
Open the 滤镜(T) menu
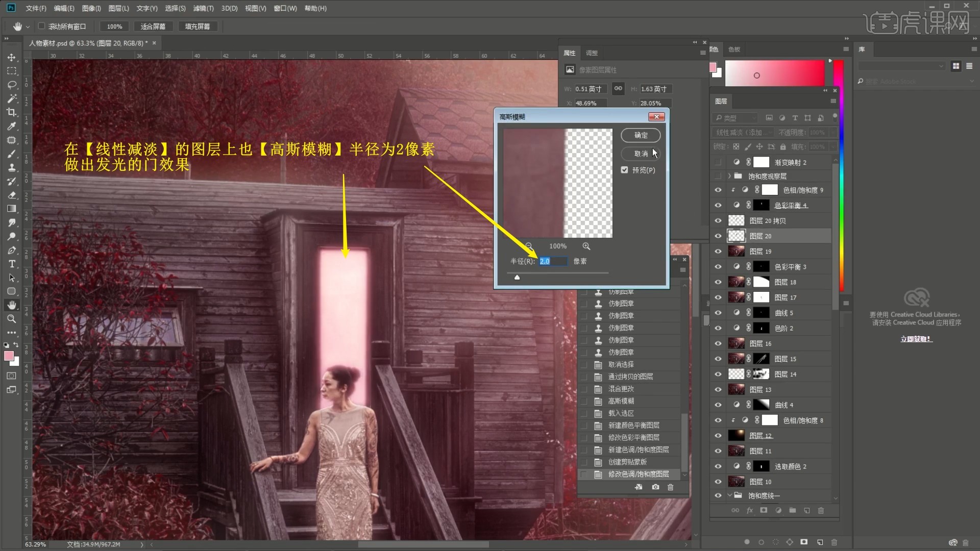pos(203,8)
